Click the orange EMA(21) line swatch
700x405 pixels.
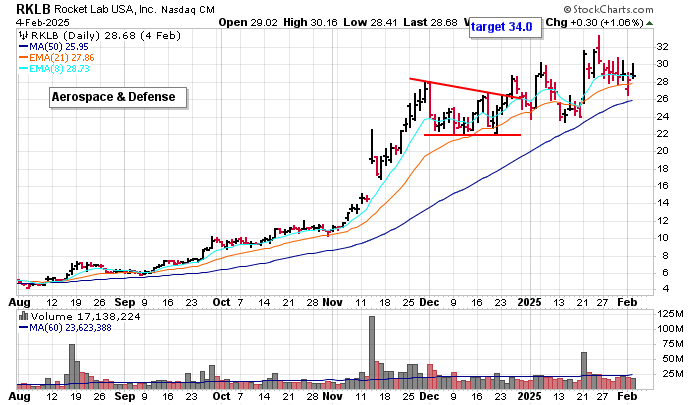24,58
